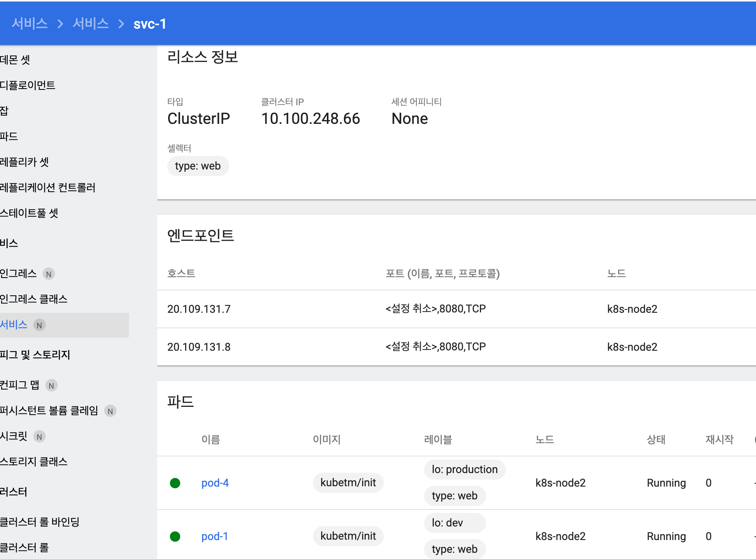Open pod-1 details link

[215, 536]
